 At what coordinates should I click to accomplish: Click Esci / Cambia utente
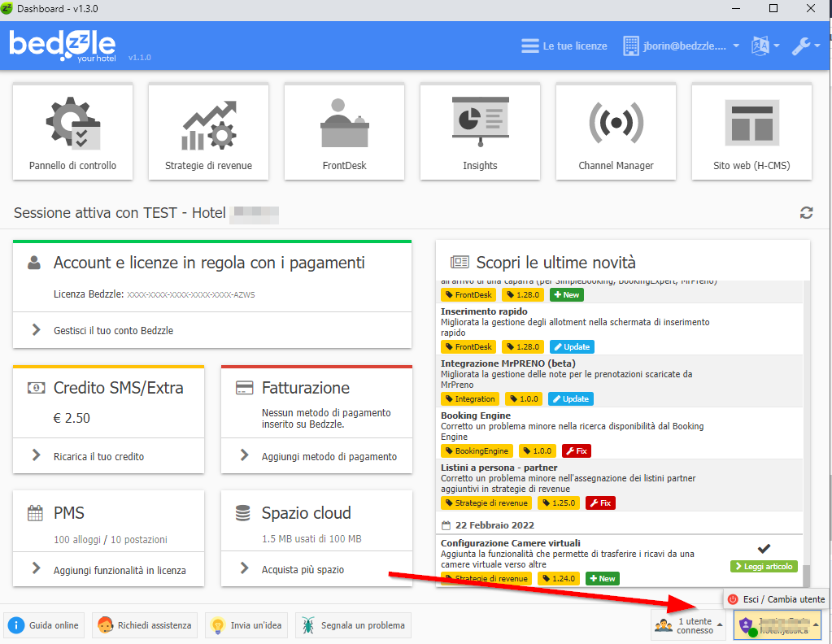pos(776,599)
